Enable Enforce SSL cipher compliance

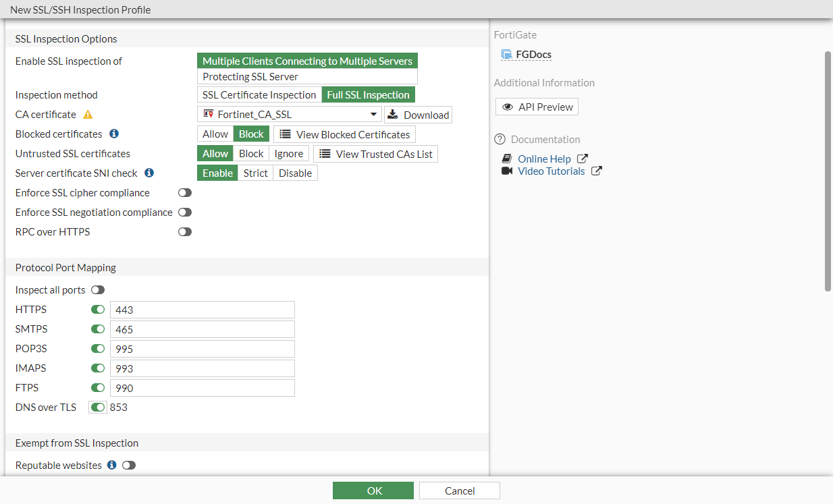[185, 192]
